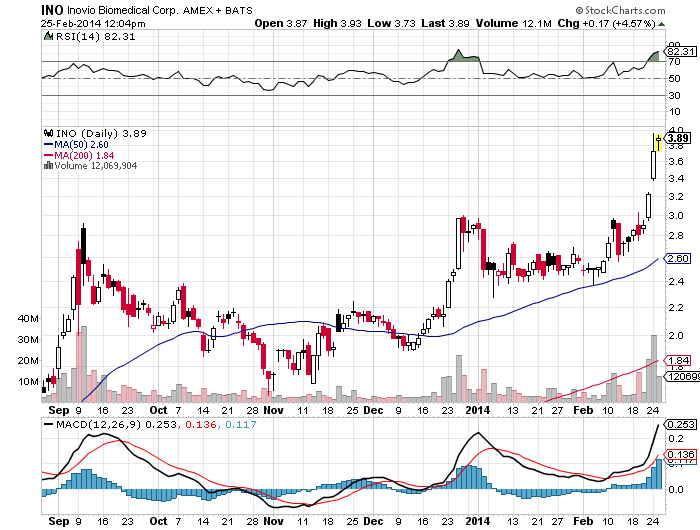Image resolution: width=700 pixels, height=530 pixels.
Task: Click the INO ticker symbol title
Action: click(52, 10)
